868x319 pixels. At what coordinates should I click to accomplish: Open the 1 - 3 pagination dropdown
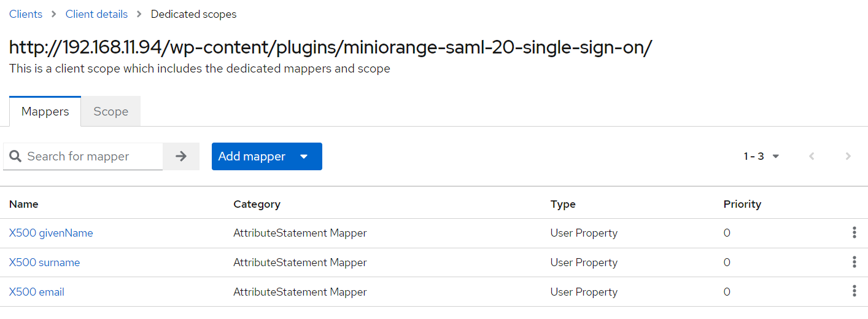coord(761,156)
